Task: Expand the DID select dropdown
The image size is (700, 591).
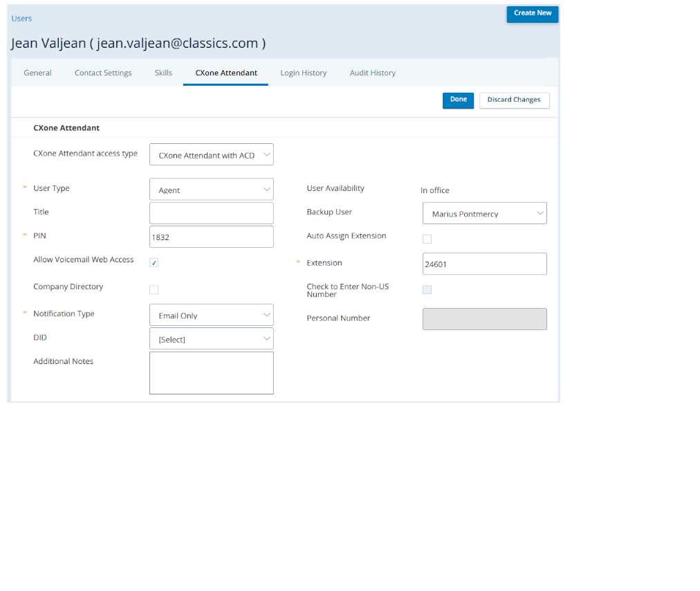Action: [x=212, y=338]
